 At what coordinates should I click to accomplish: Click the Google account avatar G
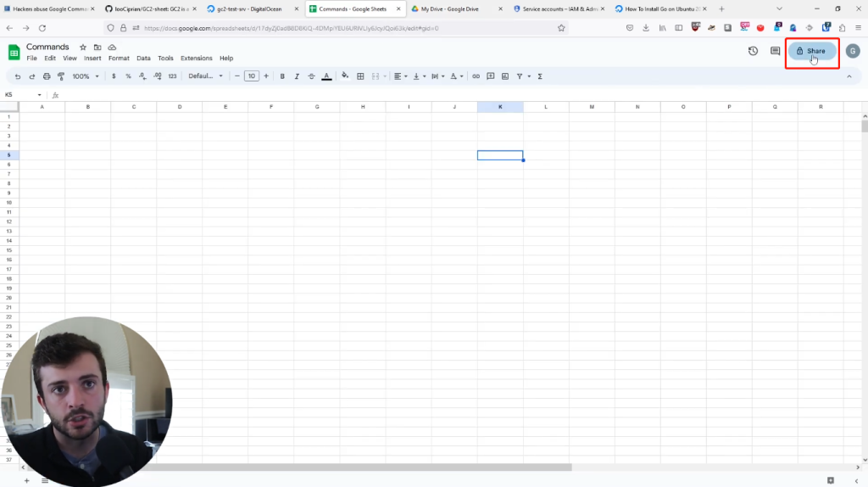(x=853, y=51)
